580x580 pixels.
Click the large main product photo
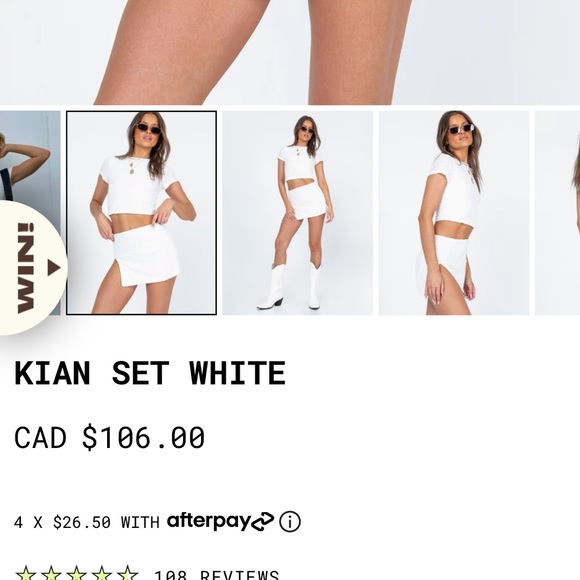290,52
